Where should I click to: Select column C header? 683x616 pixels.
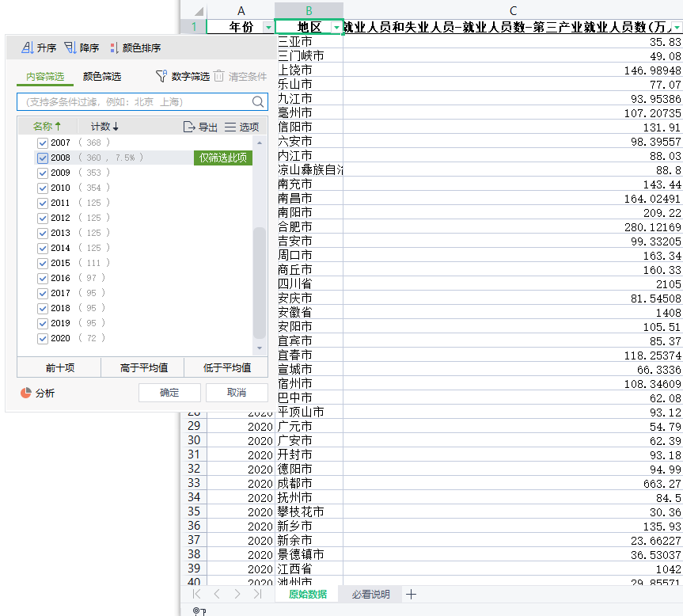pyautogui.click(x=513, y=11)
